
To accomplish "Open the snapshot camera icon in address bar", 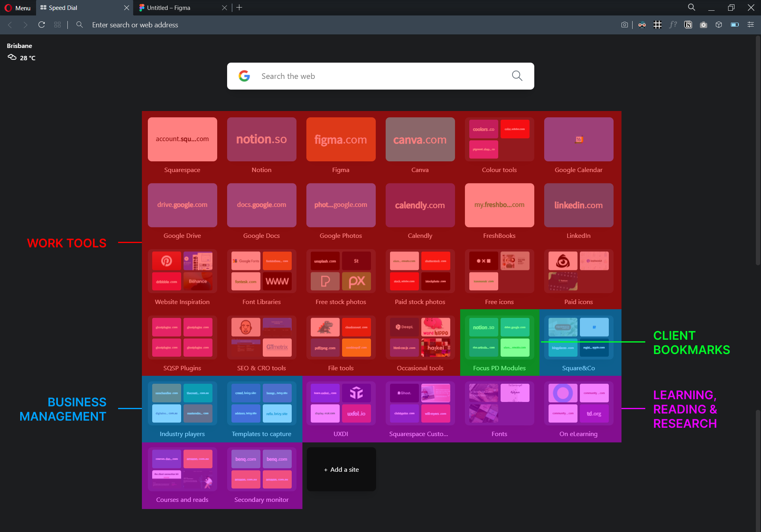I will 625,25.
